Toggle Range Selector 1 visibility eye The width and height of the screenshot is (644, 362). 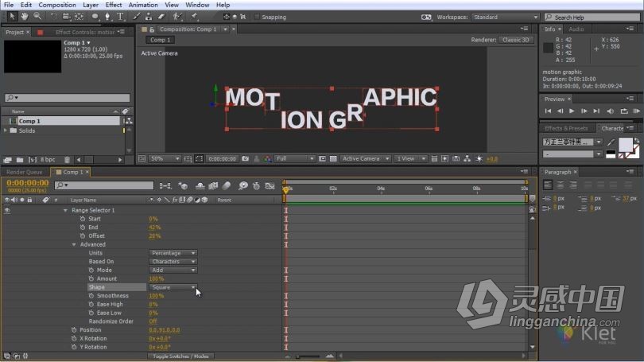point(7,210)
